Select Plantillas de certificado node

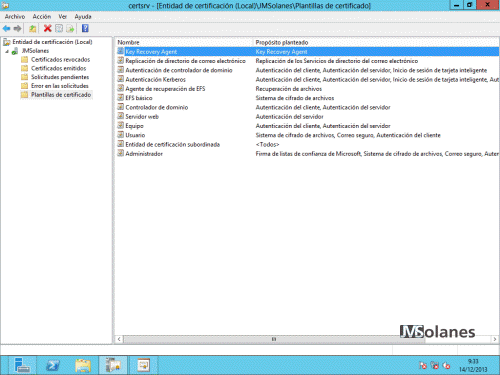click(61, 95)
